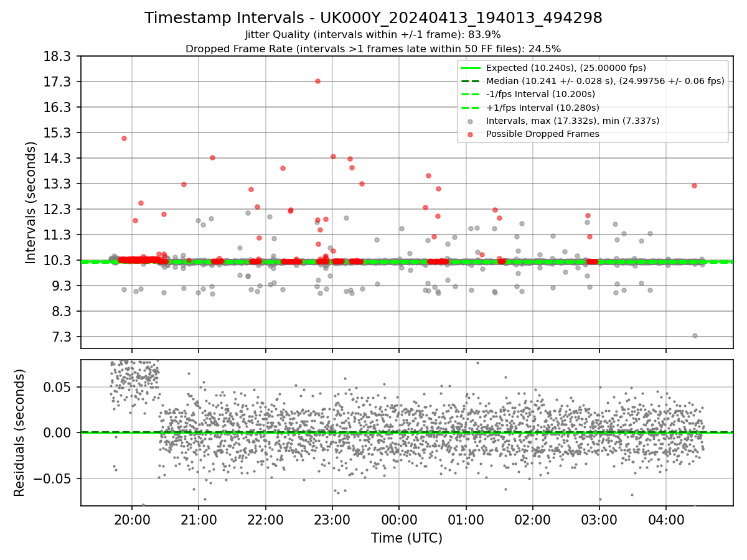Click the 'Residuals (seconds)' y-axis label
This screenshot has height=560, width=747.
click(x=19, y=432)
